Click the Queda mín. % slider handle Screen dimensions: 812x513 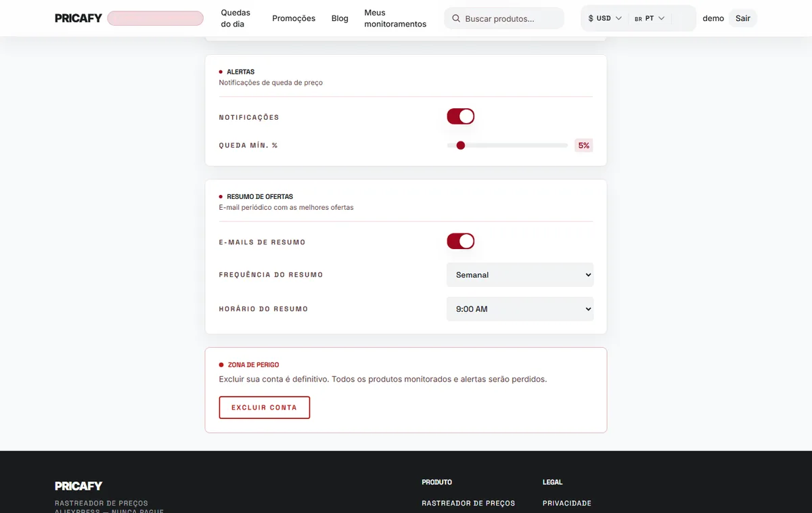click(461, 145)
